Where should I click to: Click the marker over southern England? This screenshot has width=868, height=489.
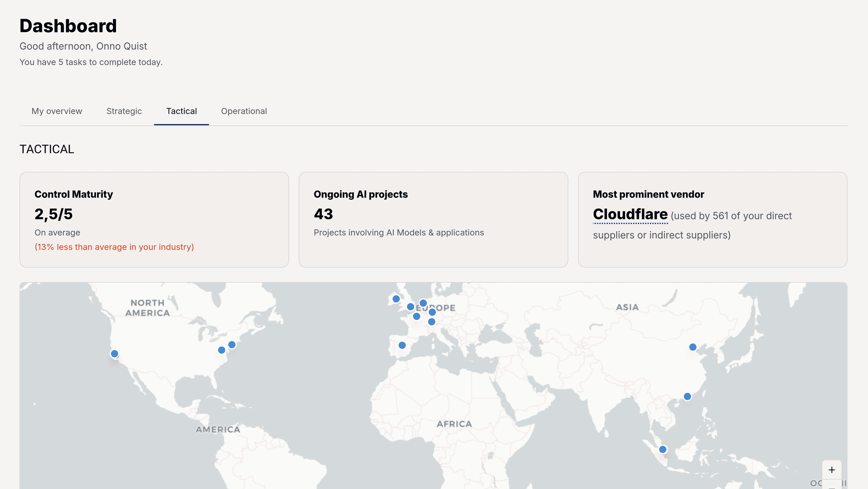click(410, 307)
